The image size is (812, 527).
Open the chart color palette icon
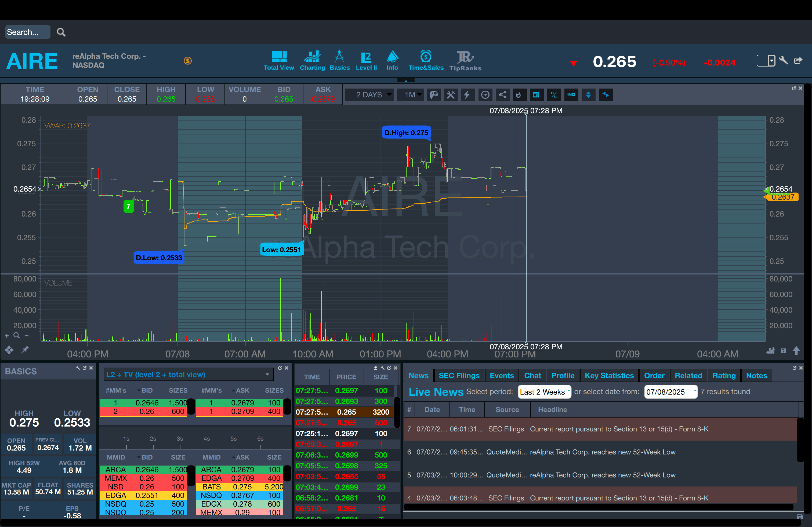tap(434, 95)
